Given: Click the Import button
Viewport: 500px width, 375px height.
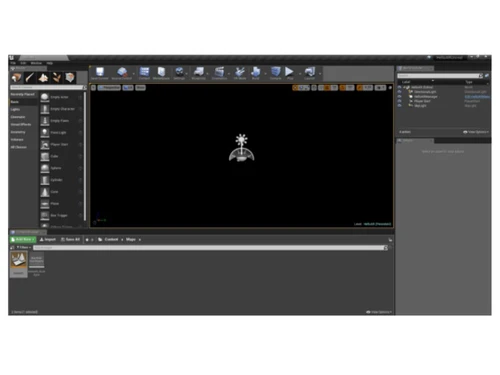Looking at the screenshot, I should (48, 239).
